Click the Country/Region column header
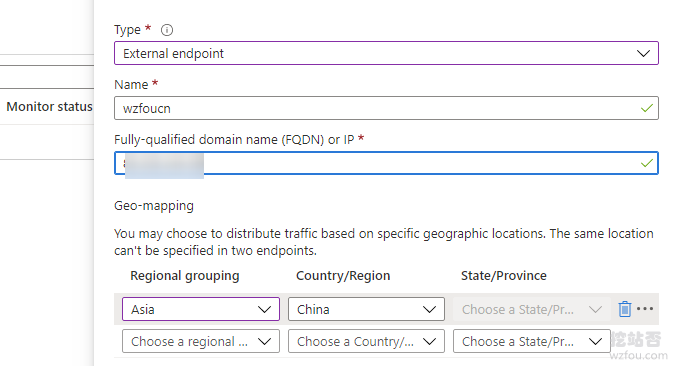This screenshot has height=366, width=679. (343, 275)
